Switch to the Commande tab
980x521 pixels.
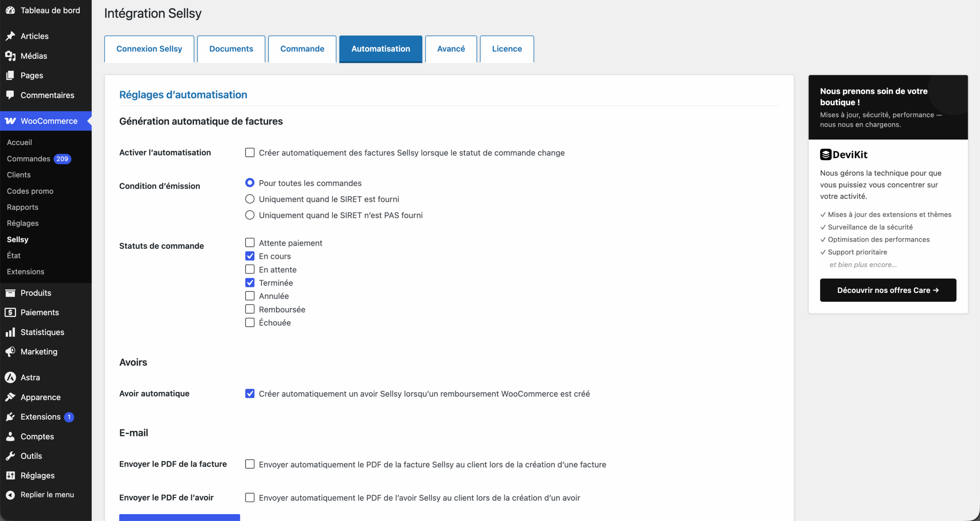pyautogui.click(x=302, y=49)
